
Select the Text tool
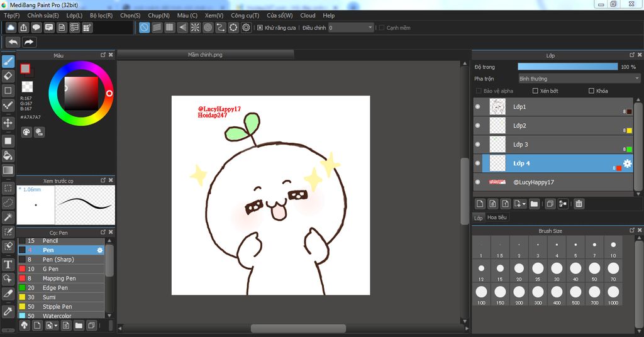8,264
